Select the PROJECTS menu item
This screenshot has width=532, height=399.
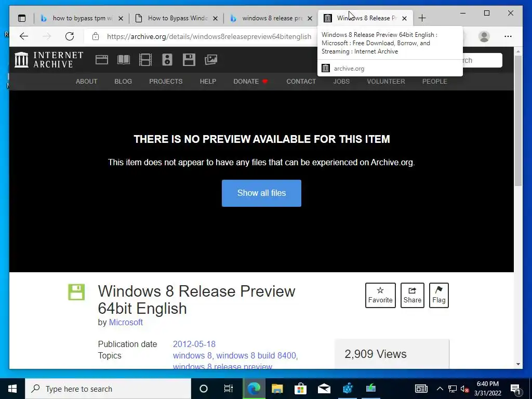click(166, 82)
